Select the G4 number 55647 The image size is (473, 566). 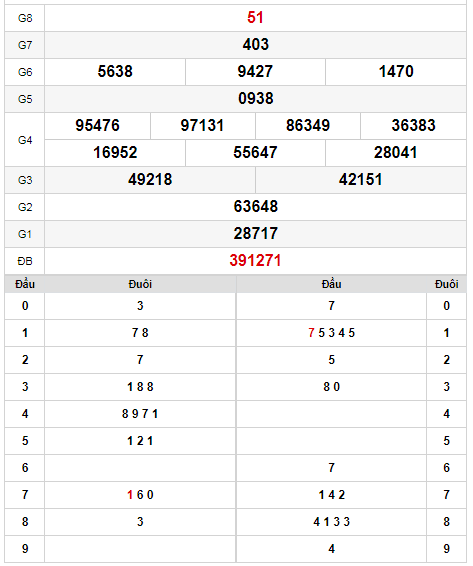click(x=255, y=152)
